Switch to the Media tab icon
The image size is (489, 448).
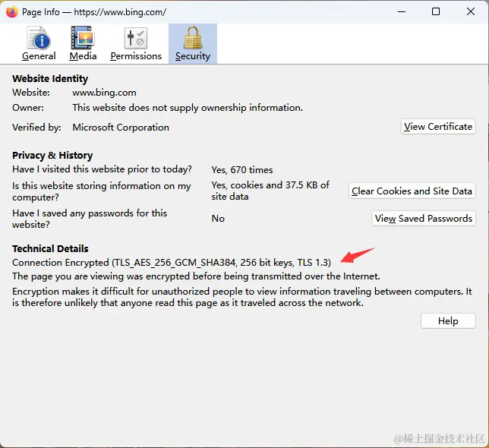[83, 38]
